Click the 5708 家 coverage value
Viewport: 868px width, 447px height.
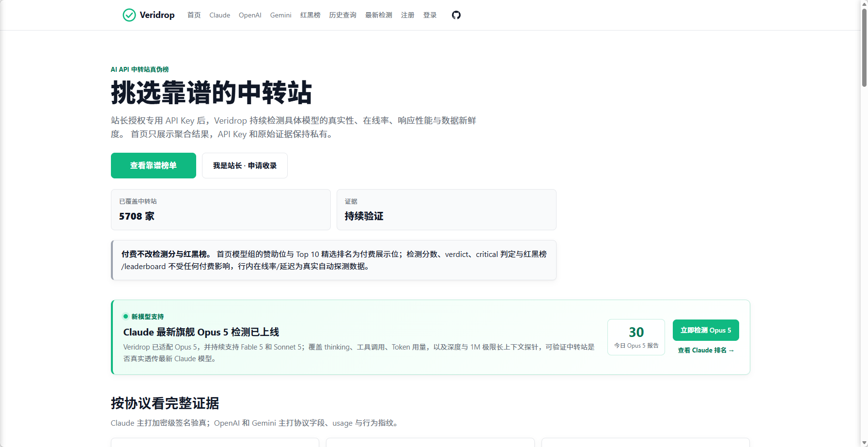pos(137,216)
